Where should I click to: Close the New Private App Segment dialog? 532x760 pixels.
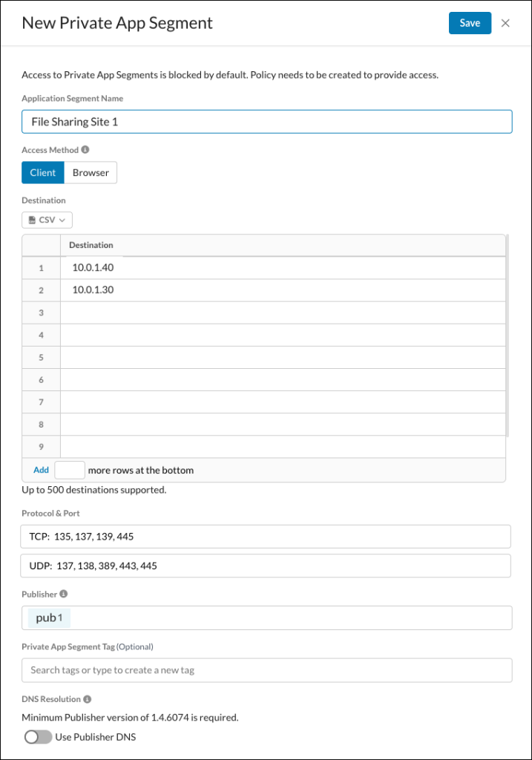[x=505, y=23]
